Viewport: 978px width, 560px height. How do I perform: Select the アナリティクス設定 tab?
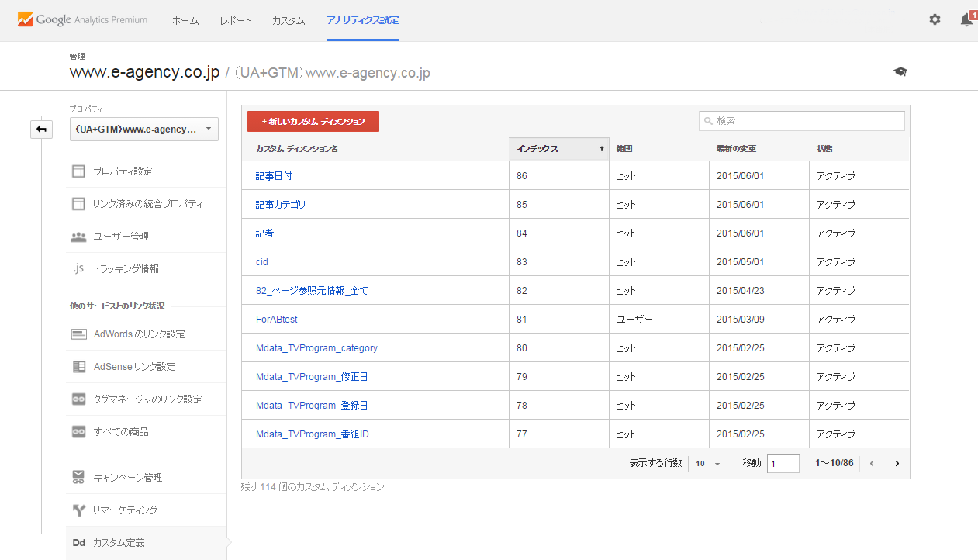362,20
